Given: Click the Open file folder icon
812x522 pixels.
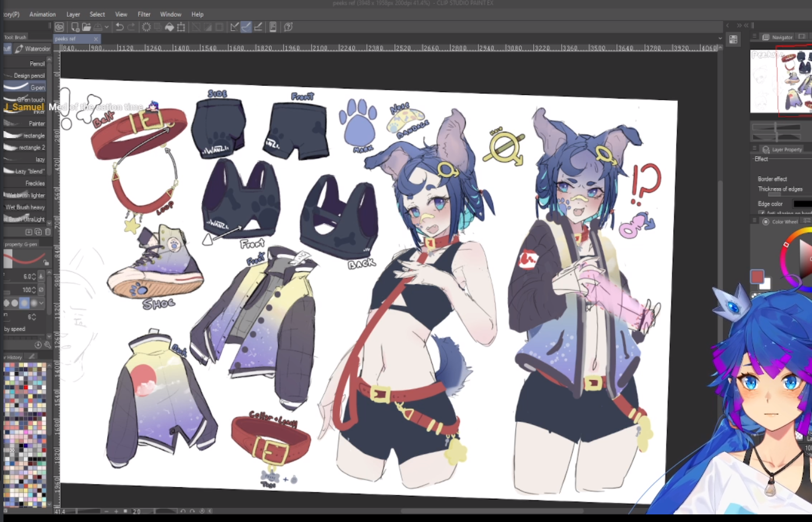Looking at the screenshot, I should tap(86, 27).
